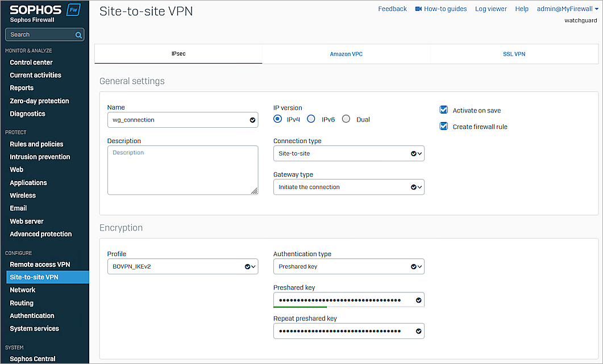This screenshot has width=603, height=364.
Task: Open the admin@MyFirewall account dropdown arrow
Action: (596, 9)
